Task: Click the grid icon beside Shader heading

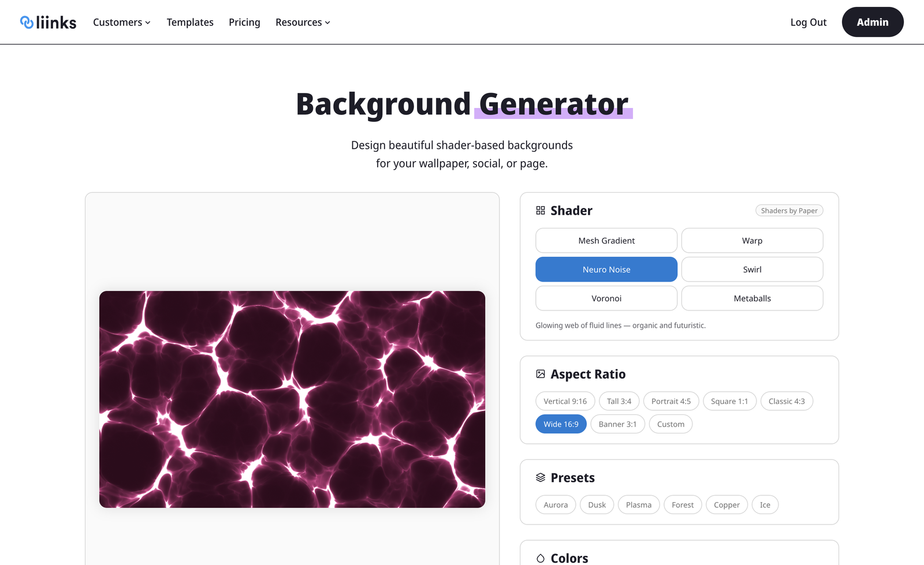Action: click(541, 210)
